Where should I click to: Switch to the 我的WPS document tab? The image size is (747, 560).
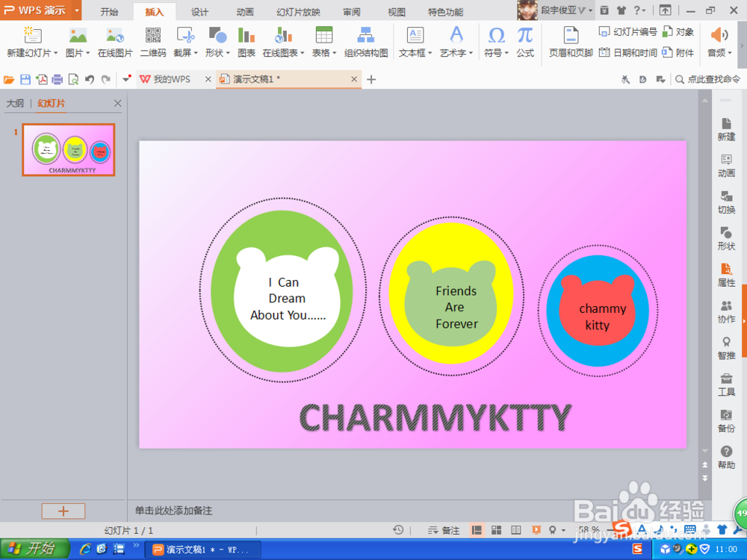(x=171, y=80)
